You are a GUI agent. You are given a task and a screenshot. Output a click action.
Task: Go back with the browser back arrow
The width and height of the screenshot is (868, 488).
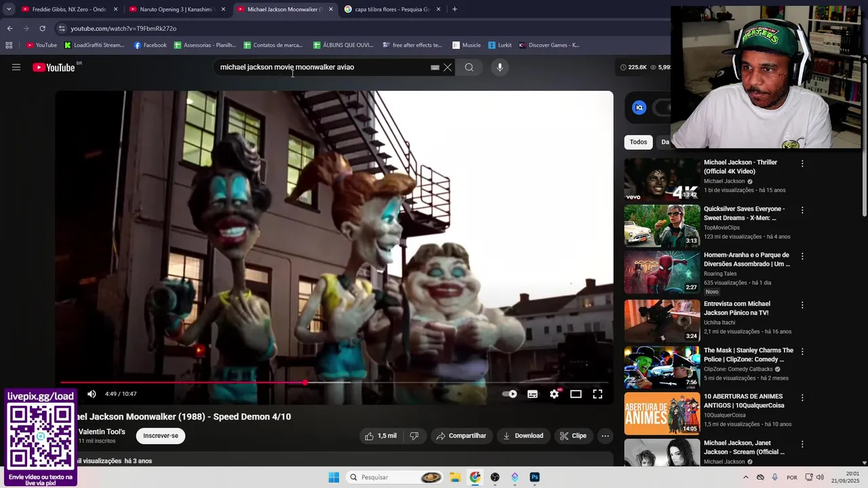click(9, 28)
